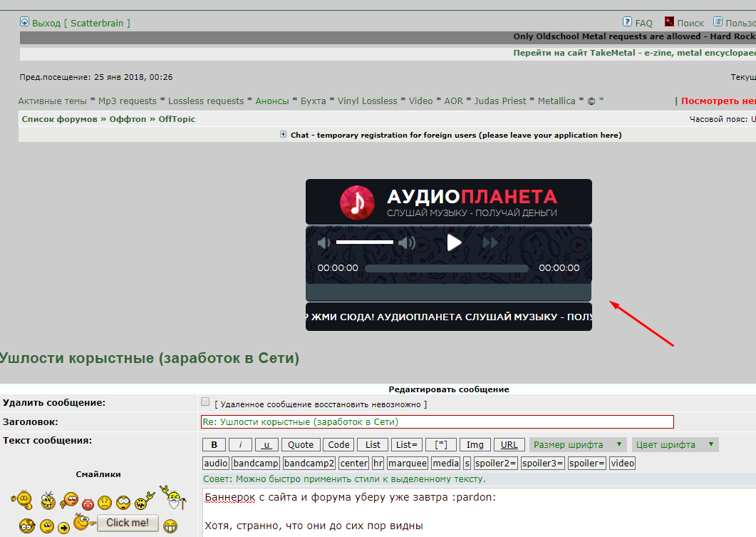Open the Judas Priest link
Screen dimensions: 756x537
pyautogui.click(x=500, y=101)
